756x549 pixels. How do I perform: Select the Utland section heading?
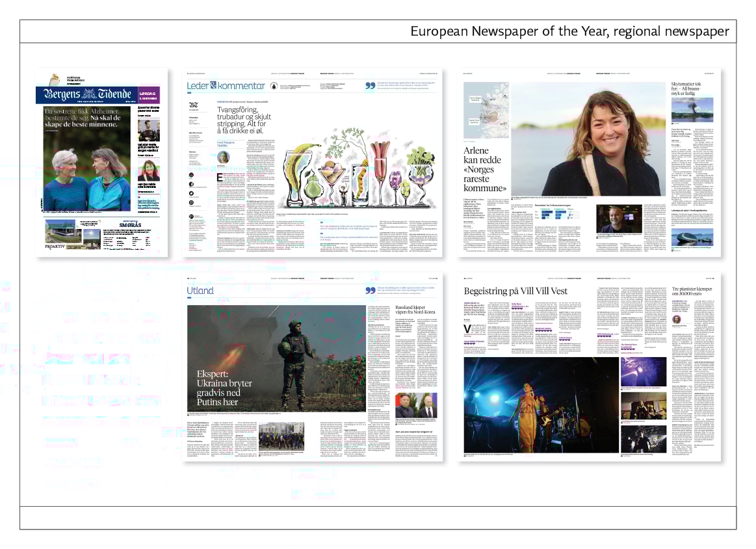[200, 290]
